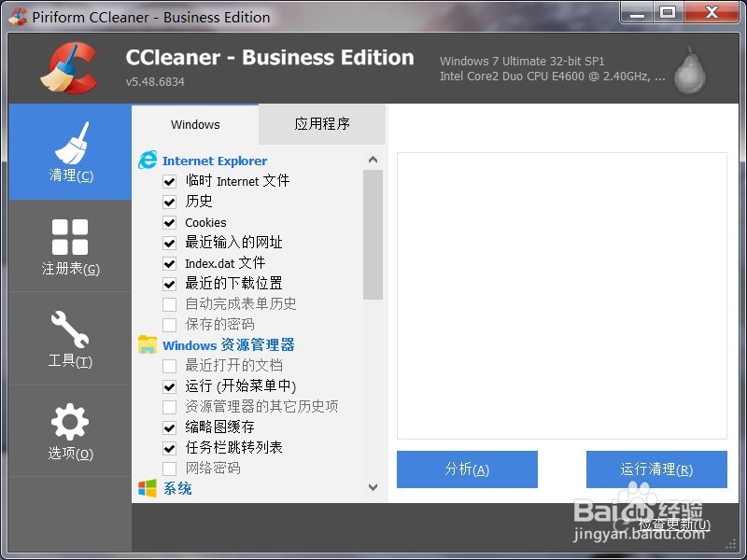Close the CCleaner window
The image size is (747, 560).
[712, 12]
